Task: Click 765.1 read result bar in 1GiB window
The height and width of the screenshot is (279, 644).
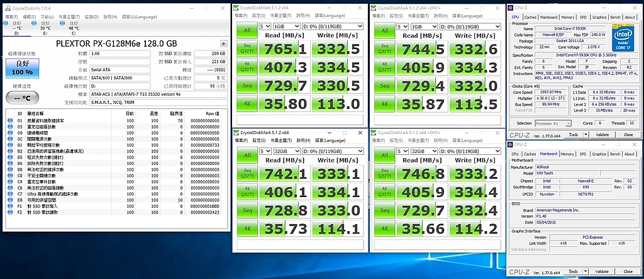Action: click(x=286, y=49)
